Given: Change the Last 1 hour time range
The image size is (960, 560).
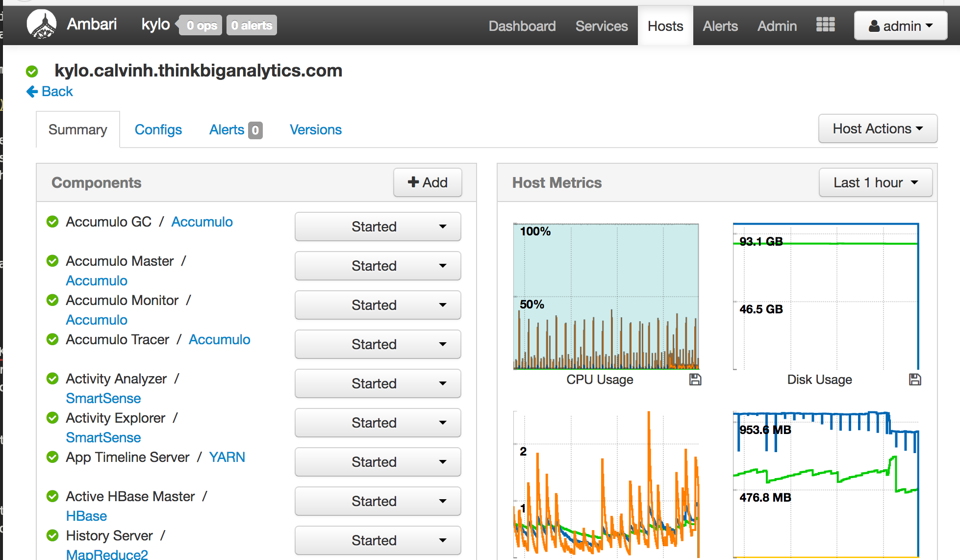Looking at the screenshot, I should point(876,183).
